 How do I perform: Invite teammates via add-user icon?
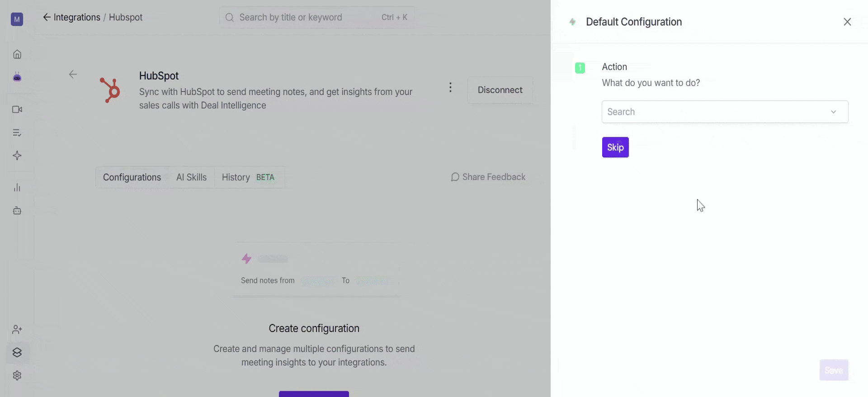click(x=17, y=330)
